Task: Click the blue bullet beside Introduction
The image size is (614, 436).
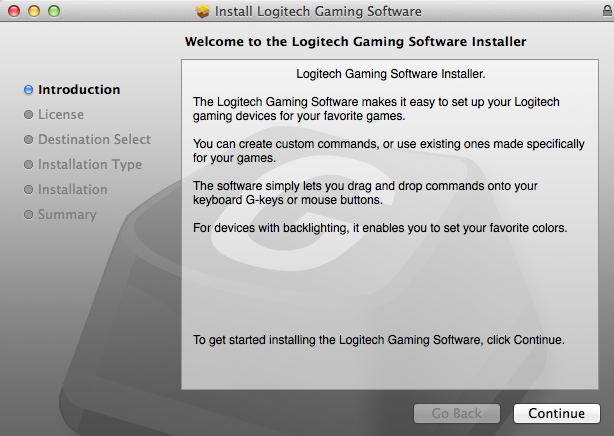Action: [28, 90]
